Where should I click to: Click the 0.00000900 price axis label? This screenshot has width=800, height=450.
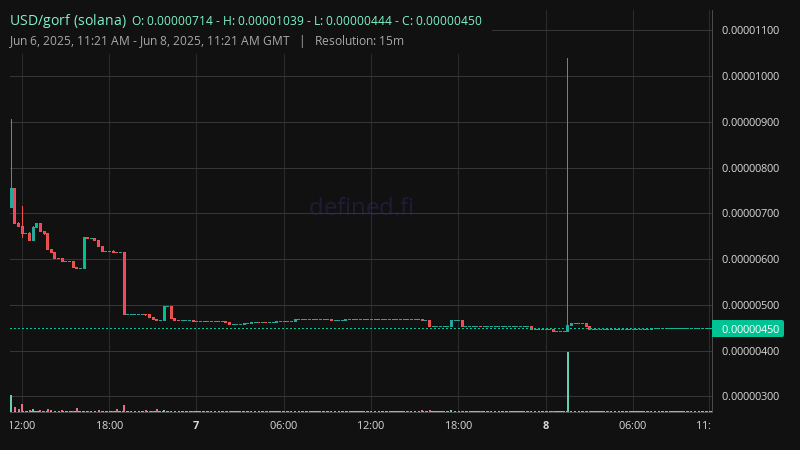coord(751,122)
